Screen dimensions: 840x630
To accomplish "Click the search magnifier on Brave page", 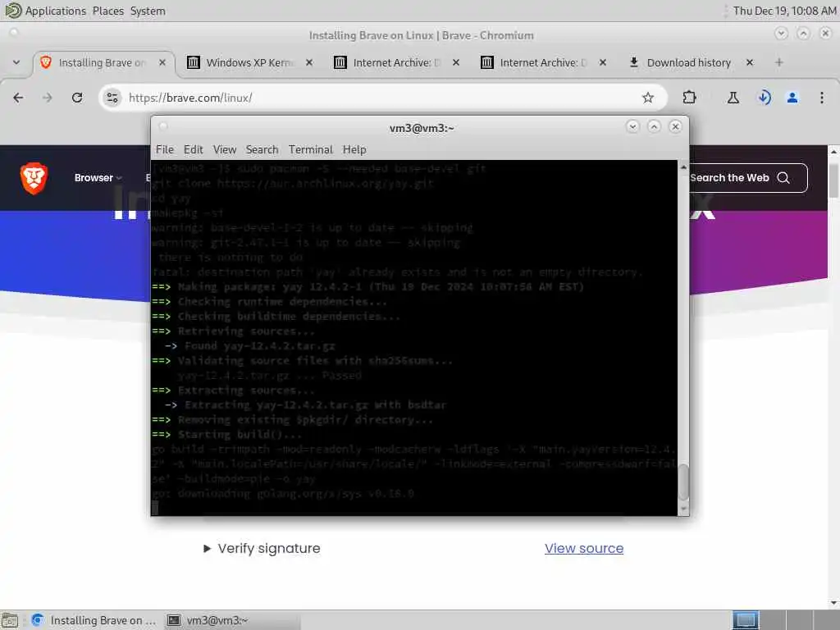I will pyautogui.click(x=783, y=178).
